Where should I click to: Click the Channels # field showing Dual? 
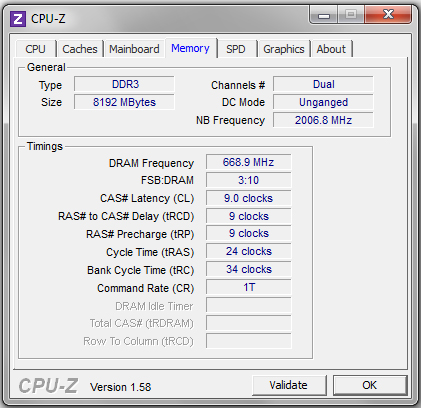[x=323, y=84]
